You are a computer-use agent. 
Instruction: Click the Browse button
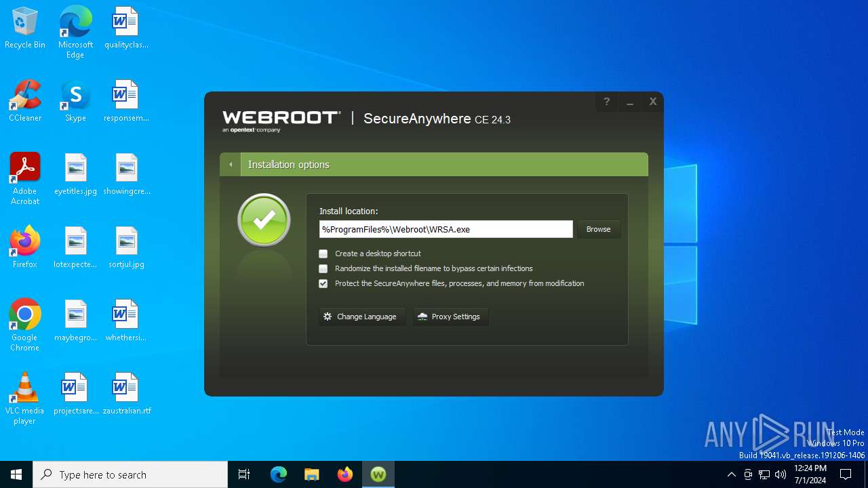pos(599,229)
